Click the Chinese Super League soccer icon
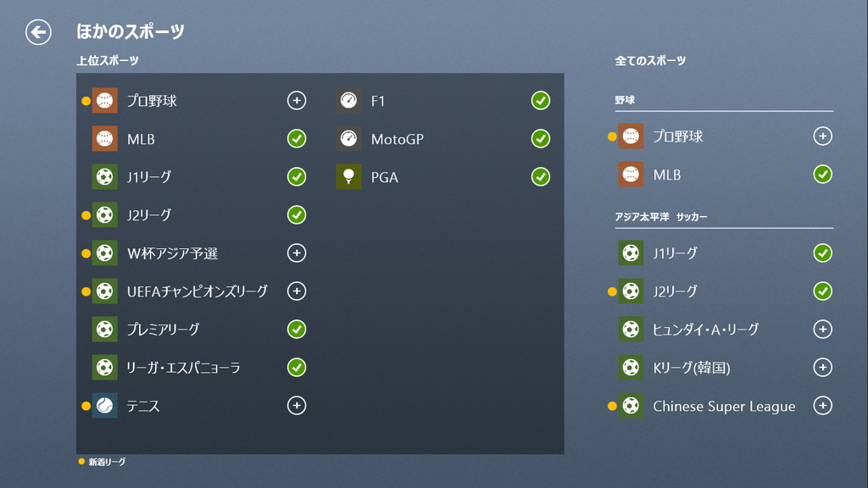Image resolution: width=868 pixels, height=488 pixels. pos(631,406)
